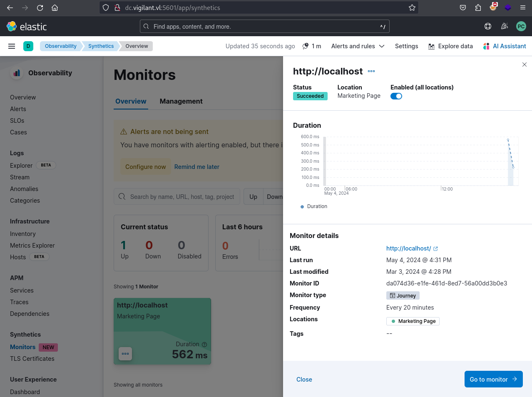
Task: Toggle the Enabled (all locations) switch
Action: pyautogui.click(x=396, y=96)
